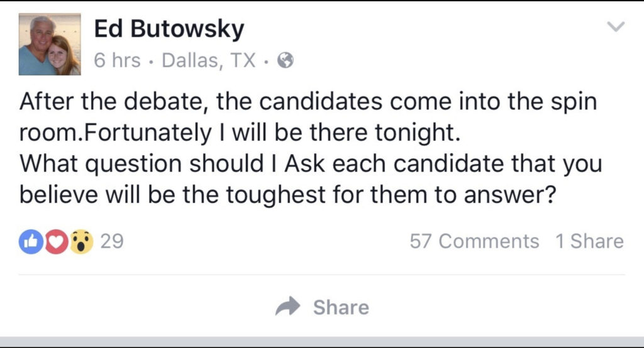Click the blue thumbs-up Like reaction icon

point(31,242)
